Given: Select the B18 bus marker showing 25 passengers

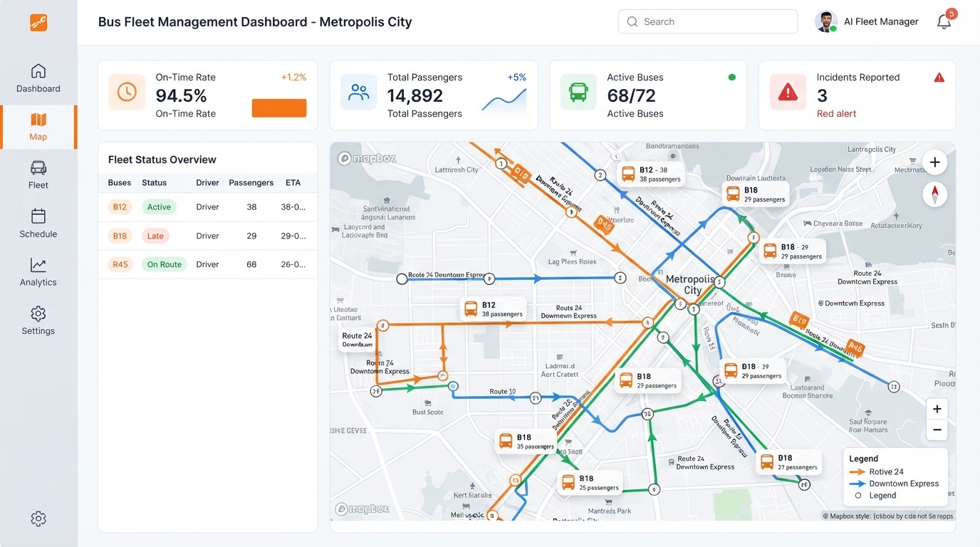Looking at the screenshot, I should (590, 483).
